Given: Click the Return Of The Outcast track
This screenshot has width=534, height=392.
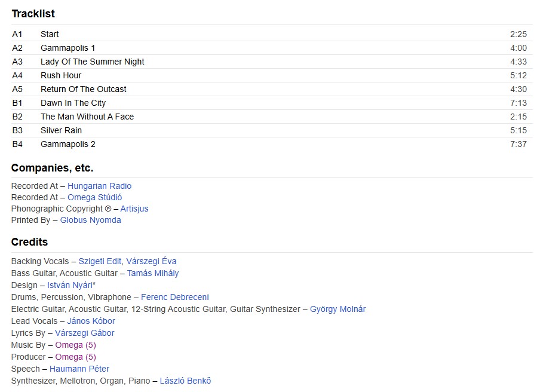Looking at the screenshot, I should [83, 89].
